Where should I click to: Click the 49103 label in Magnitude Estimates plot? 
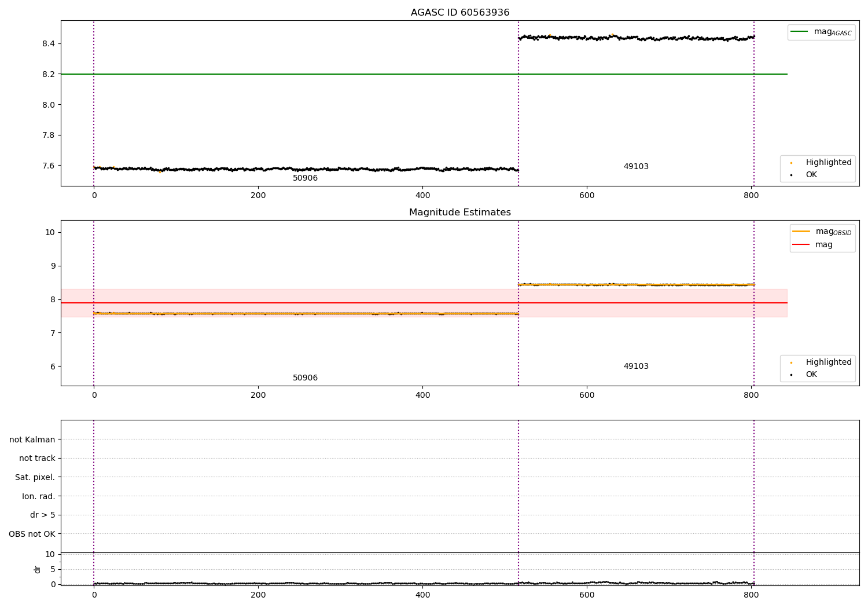pos(636,367)
